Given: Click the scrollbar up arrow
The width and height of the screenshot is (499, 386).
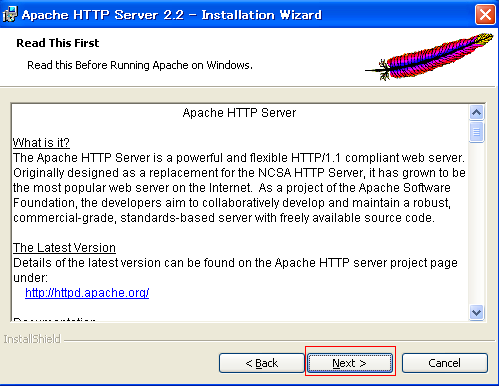Looking at the screenshot, I should (x=476, y=113).
